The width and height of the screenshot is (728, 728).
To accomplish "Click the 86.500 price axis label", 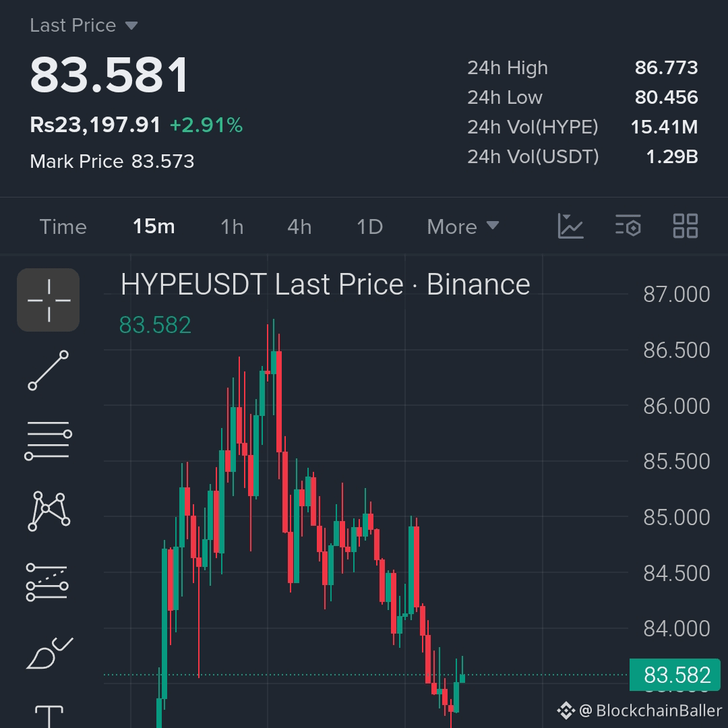I will point(677,350).
